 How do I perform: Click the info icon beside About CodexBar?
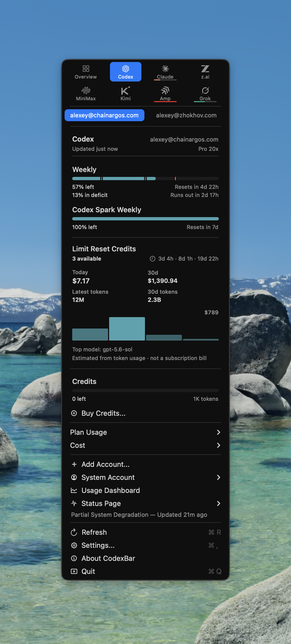tap(74, 558)
